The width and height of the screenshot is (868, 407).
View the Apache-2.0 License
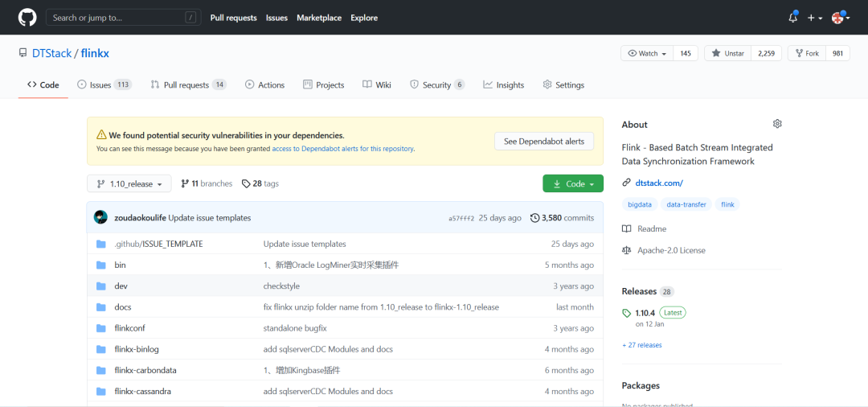click(664, 250)
